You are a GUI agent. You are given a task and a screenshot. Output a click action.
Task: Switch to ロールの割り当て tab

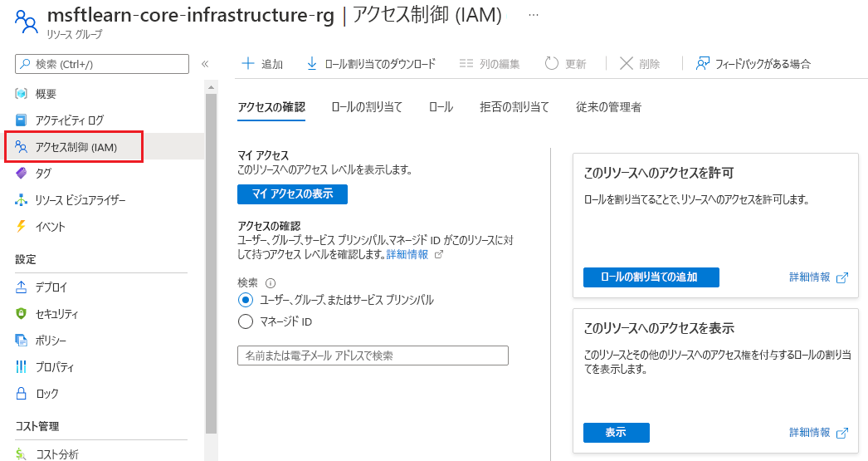[367, 107]
